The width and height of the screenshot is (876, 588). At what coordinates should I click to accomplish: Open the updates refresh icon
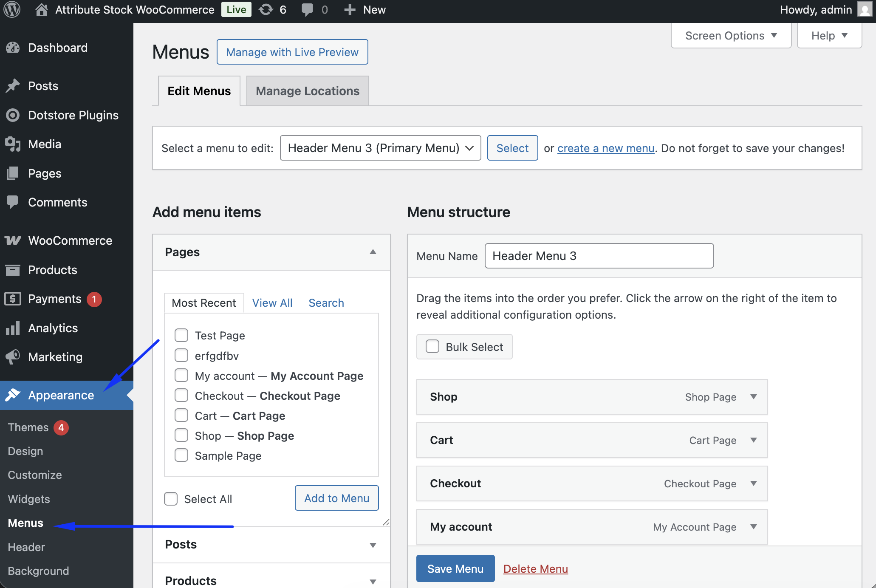[266, 9]
